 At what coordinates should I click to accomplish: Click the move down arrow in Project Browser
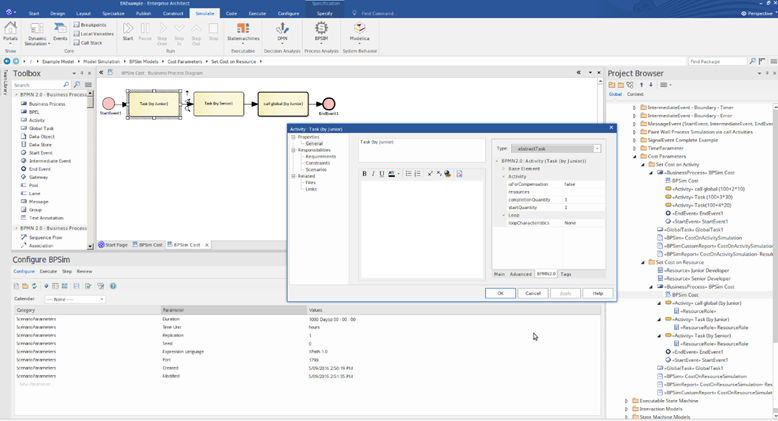(x=651, y=85)
